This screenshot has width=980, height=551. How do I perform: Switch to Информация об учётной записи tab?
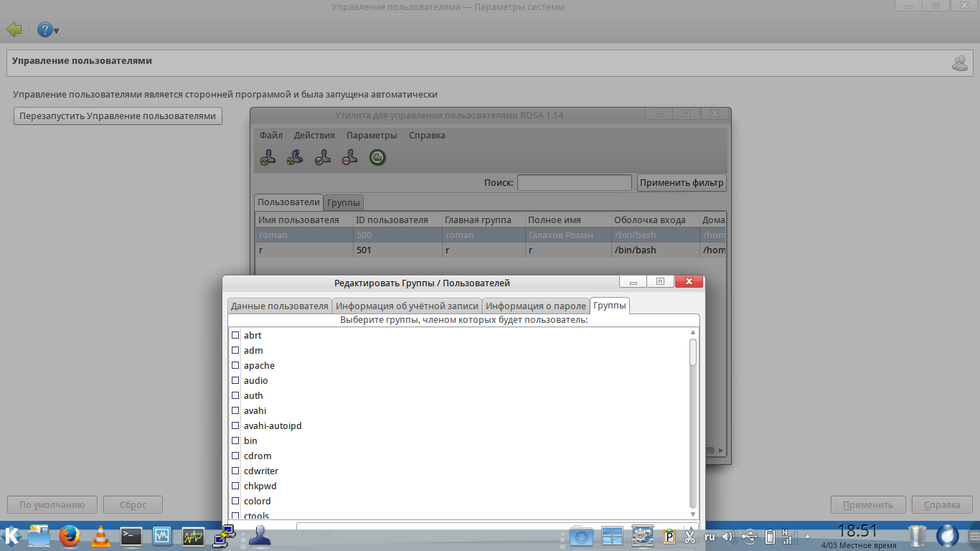click(x=407, y=306)
